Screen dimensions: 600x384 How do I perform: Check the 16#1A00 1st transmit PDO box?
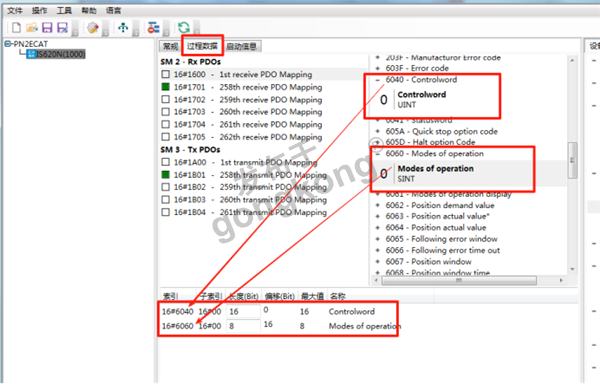coord(165,162)
